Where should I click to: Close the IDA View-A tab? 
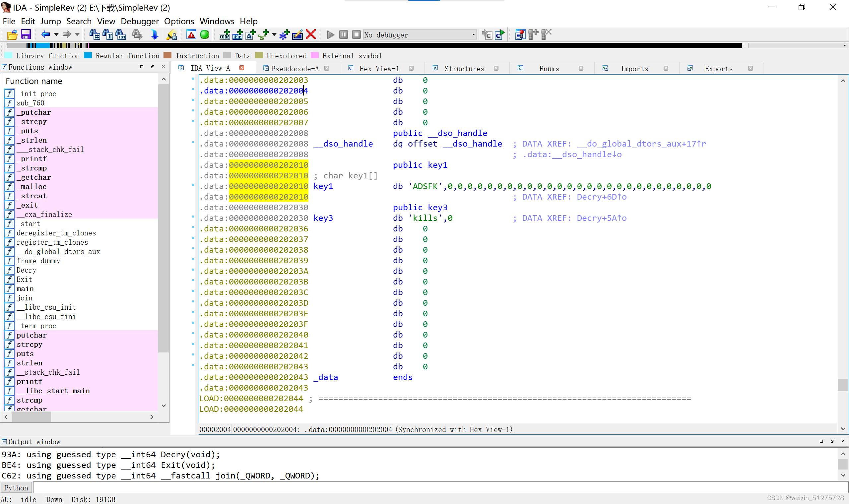242,68
